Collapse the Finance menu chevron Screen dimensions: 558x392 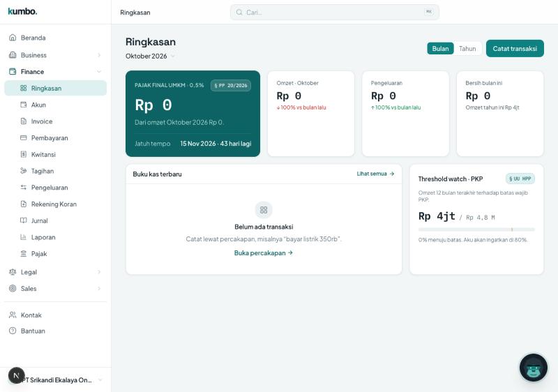(x=99, y=72)
